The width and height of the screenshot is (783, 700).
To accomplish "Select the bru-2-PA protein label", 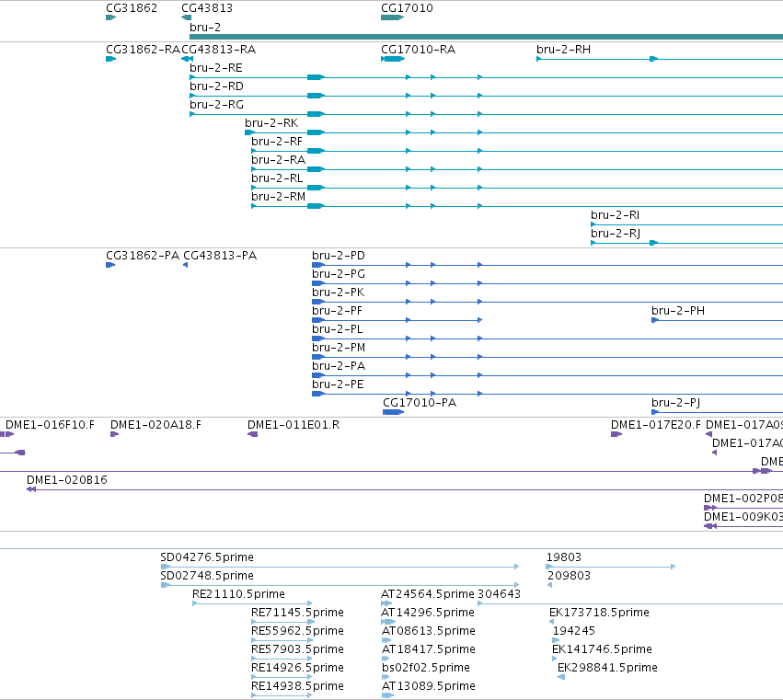I will click(339, 366).
